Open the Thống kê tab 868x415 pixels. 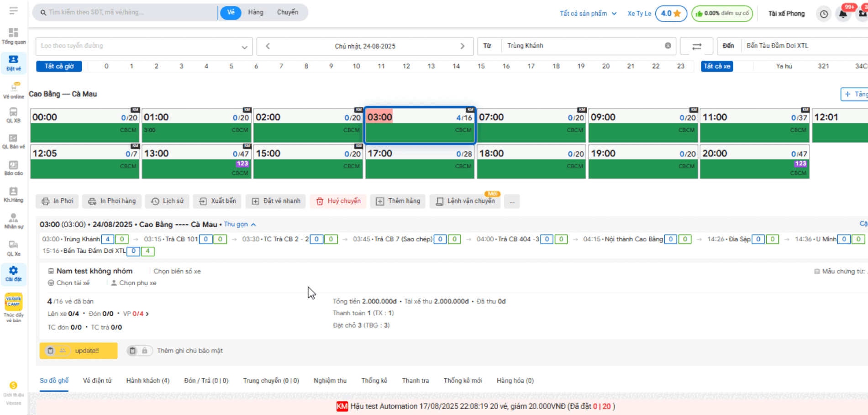374,381
